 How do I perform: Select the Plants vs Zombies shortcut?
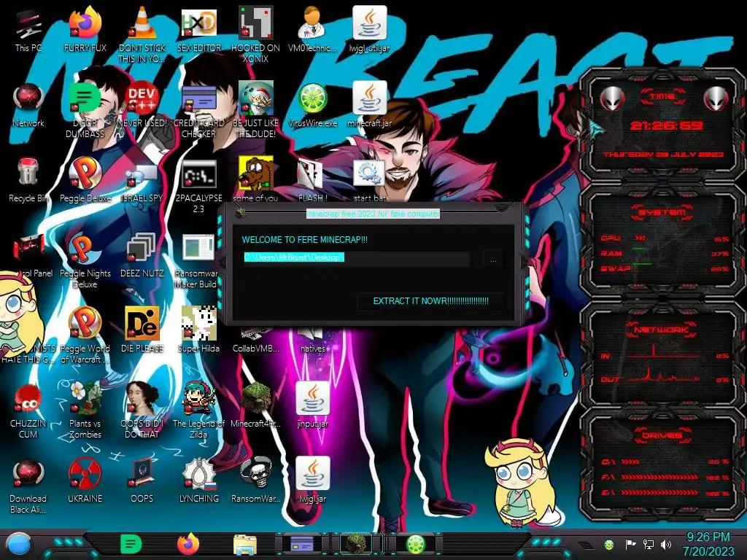click(85, 410)
